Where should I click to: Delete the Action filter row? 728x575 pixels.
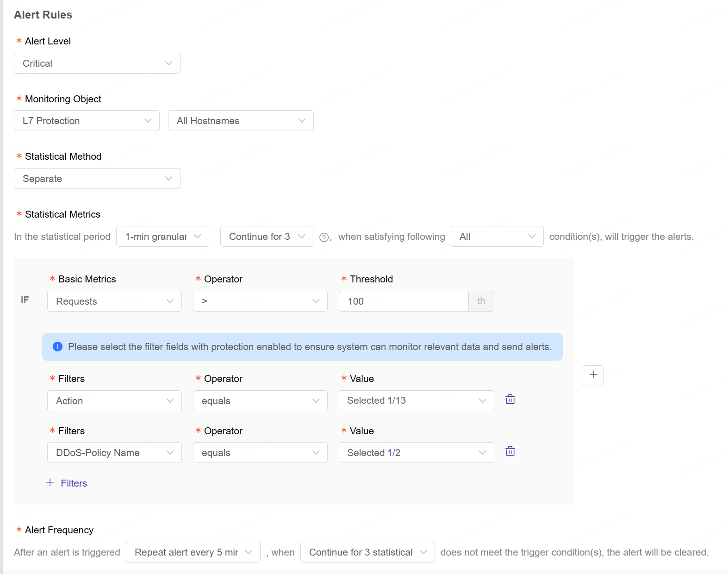pos(510,400)
